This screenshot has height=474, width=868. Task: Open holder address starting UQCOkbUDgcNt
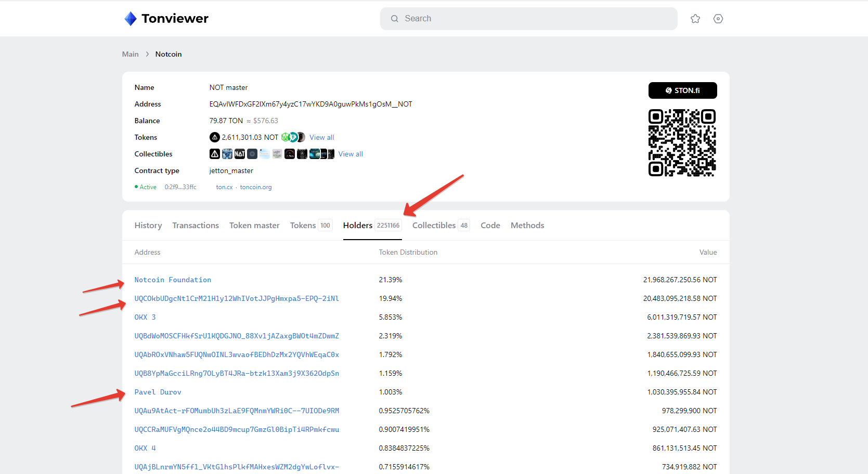click(x=237, y=298)
